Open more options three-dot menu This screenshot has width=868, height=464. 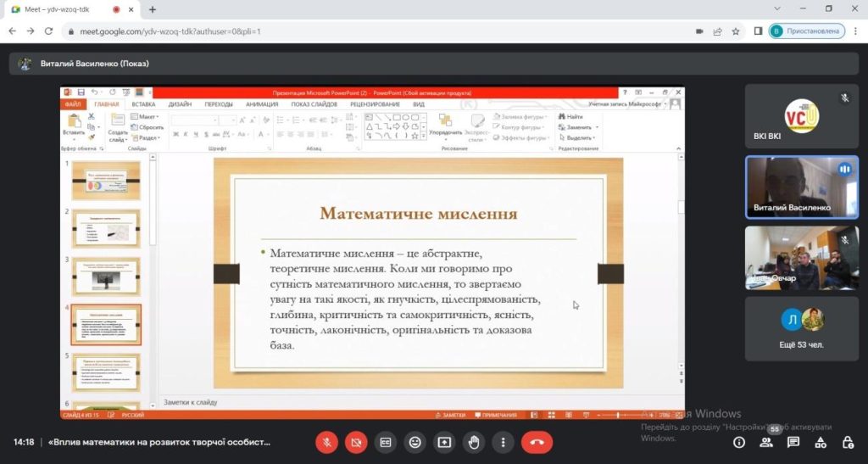(503, 442)
